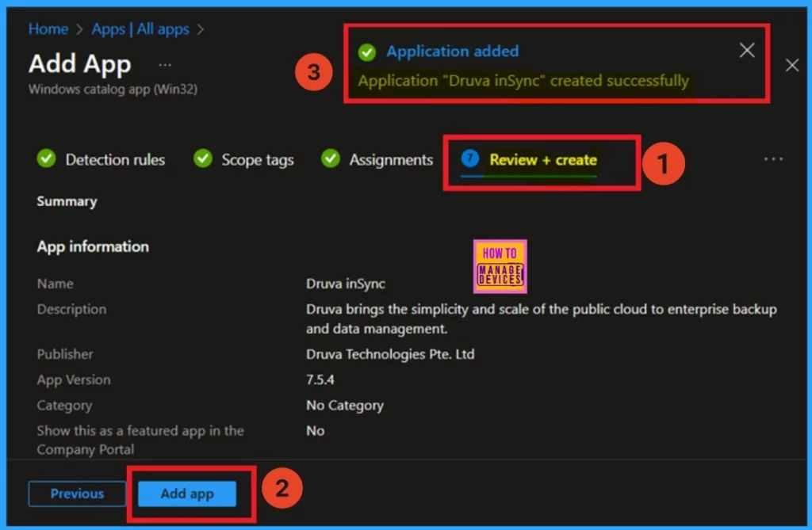Switch to the Scope tags tab
This screenshot has height=530, width=812.
coord(258,160)
